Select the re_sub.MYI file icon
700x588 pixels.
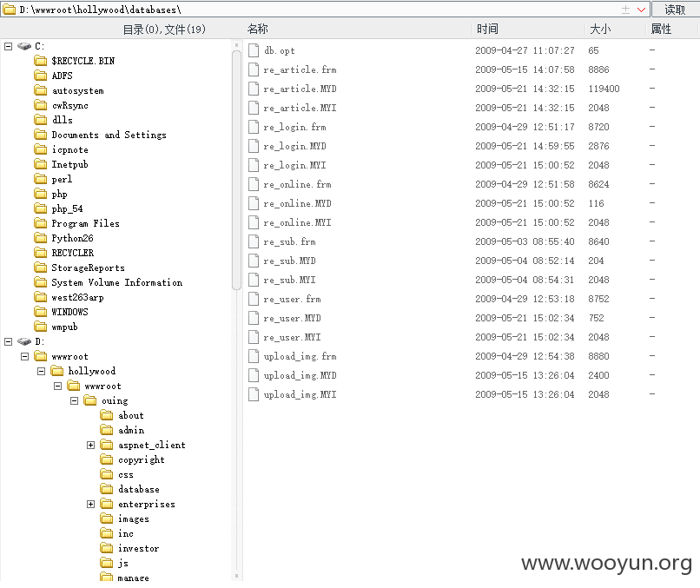pyautogui.click(x=254, y=280)
